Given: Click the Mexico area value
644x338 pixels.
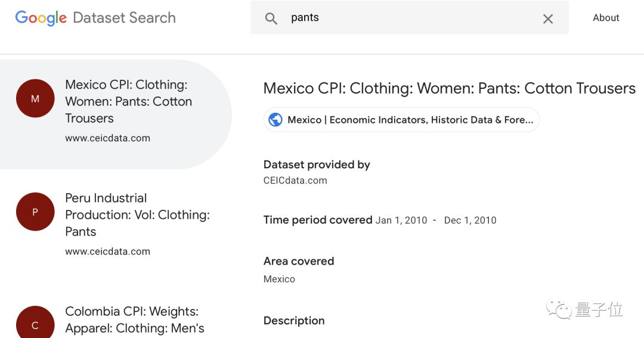Looking at the screenshot, I should tap(279, 279).
